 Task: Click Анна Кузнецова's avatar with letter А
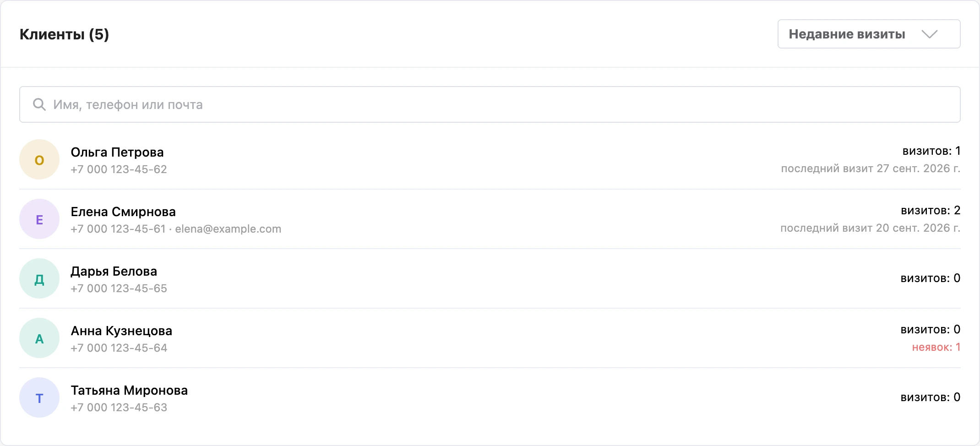click(39, 338)
